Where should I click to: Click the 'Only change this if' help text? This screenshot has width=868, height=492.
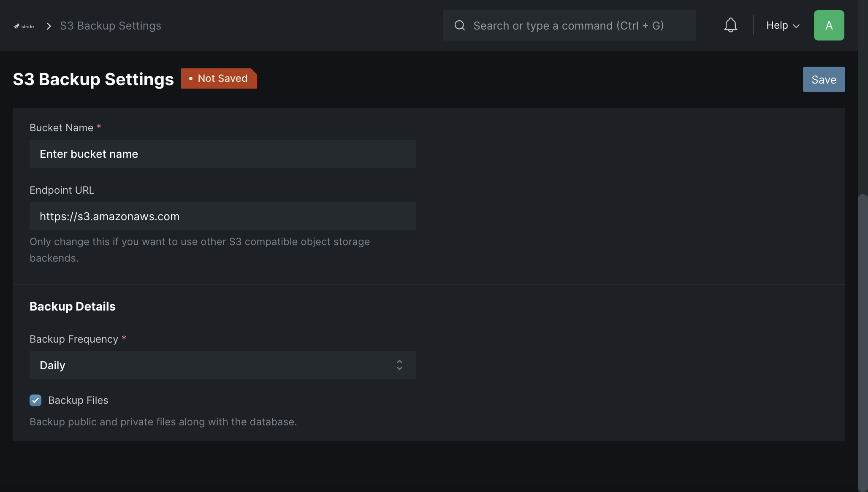click(200, 250)
